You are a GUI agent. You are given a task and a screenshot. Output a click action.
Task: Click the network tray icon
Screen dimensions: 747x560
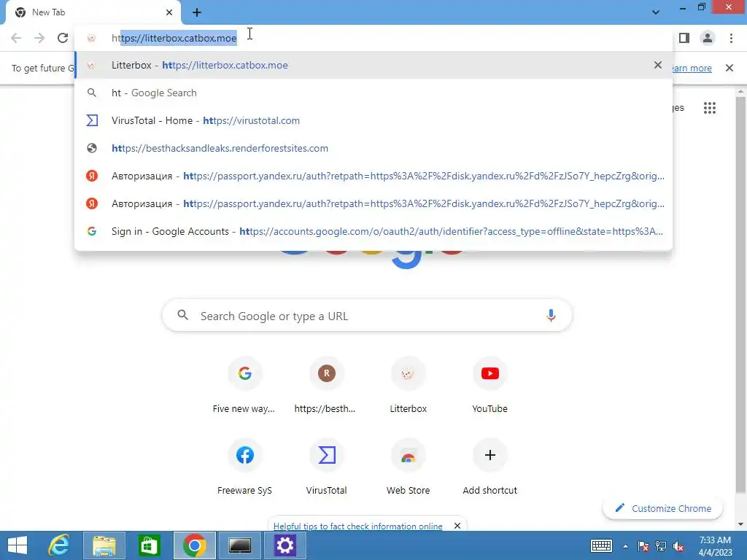(661, 546)
